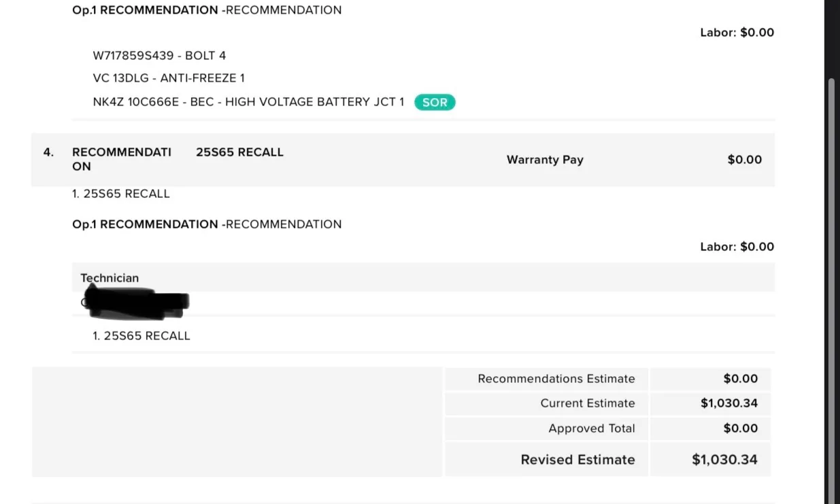This screenshot has width=840, height=504.
Task: Click the blacked-out technician name
Action: click(135, 303)
